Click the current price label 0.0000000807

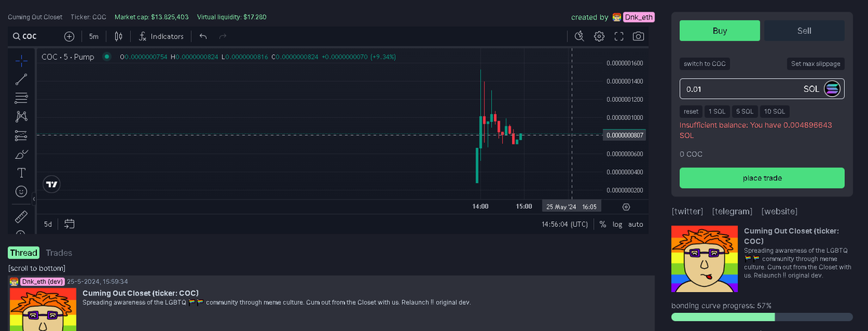[625, 135]
